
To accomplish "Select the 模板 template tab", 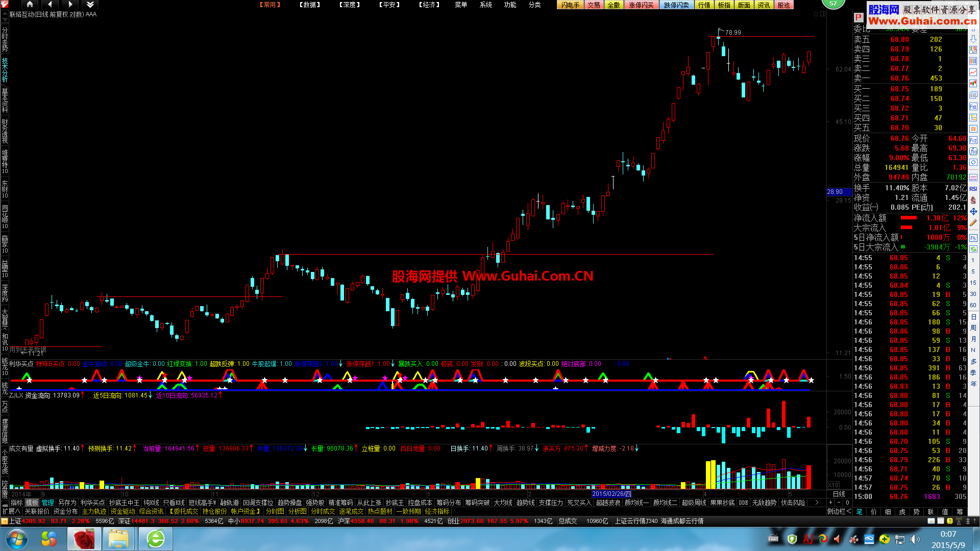I will (x=32, y=503).
